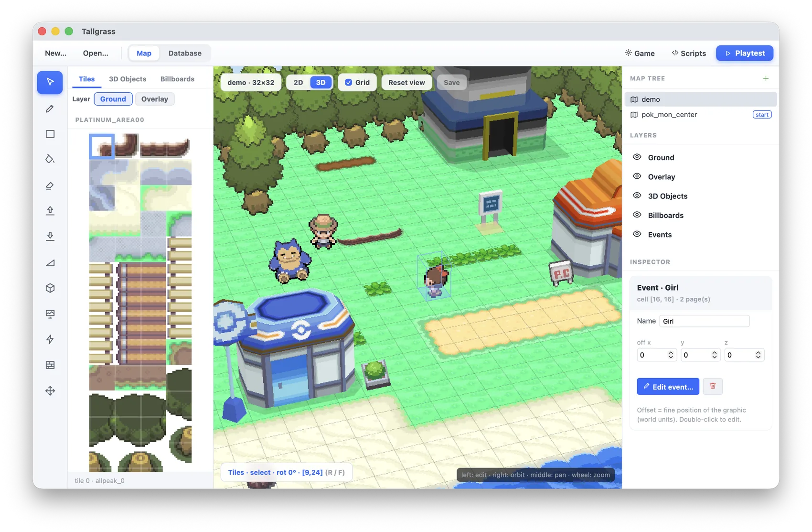Uncheck the Grid checkbox
This screenshot has width=812, height=532.
tap(349, 82)
